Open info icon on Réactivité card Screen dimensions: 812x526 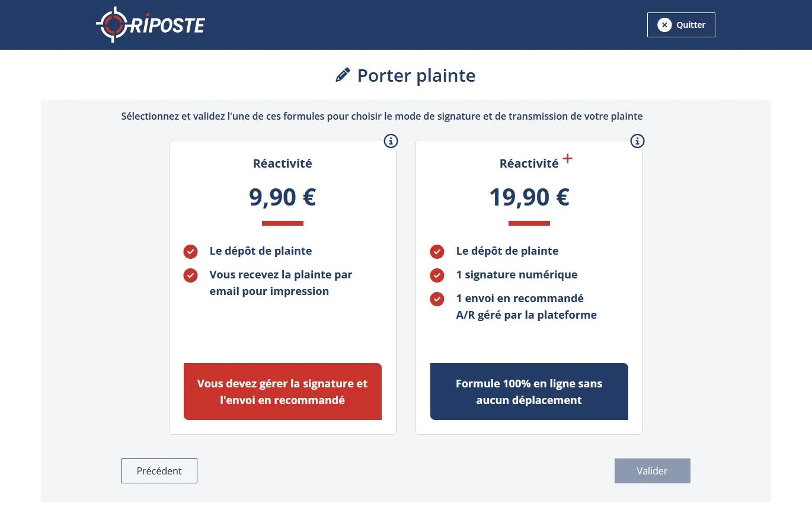(391, 141)
